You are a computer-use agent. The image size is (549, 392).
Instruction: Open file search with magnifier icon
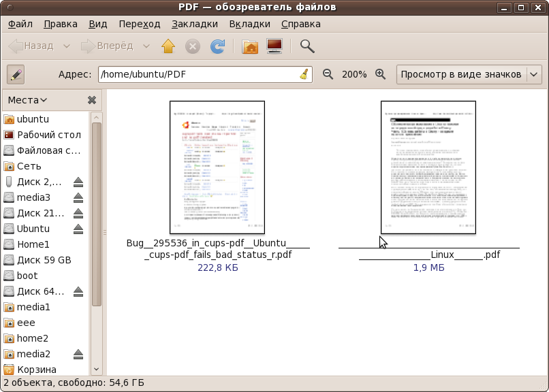[308, 46]
